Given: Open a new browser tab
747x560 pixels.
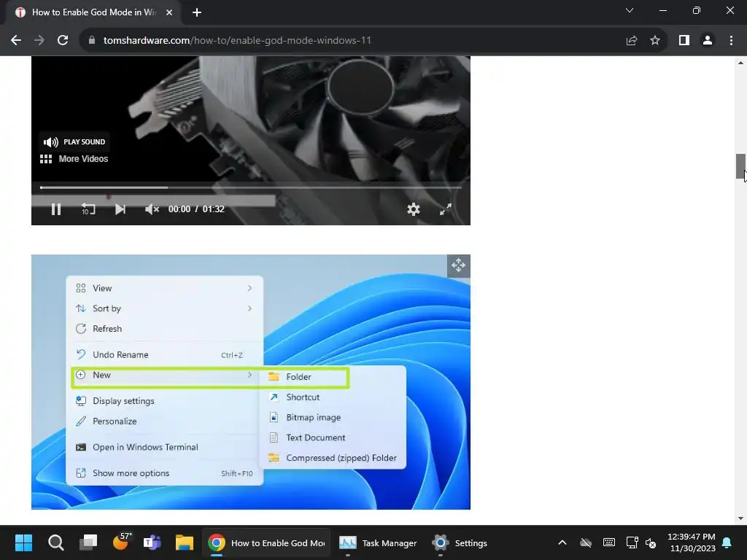Looking at the screenshot, I should tap(197, 12).
